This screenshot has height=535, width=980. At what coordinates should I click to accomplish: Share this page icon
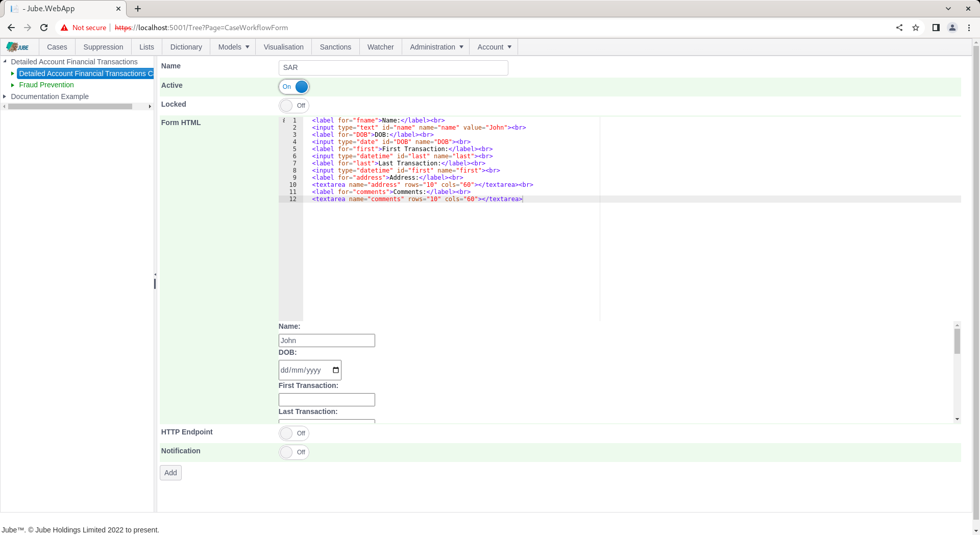899,28
